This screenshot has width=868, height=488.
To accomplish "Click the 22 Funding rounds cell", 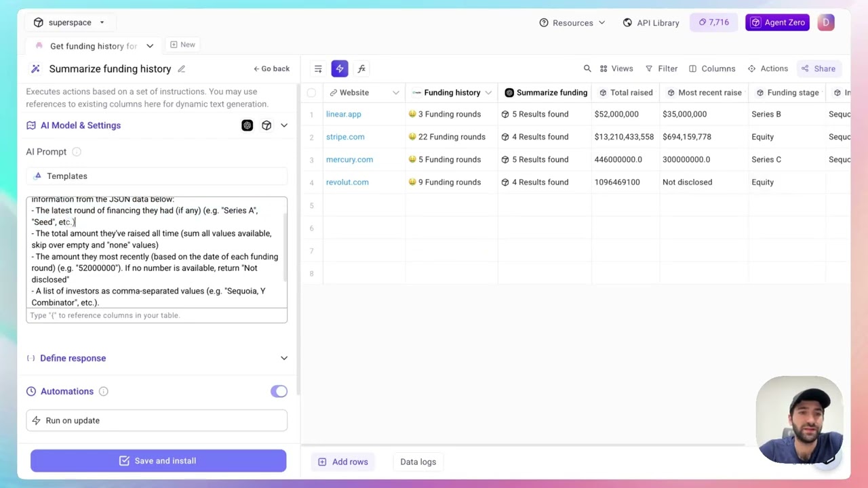I will (x=452, y=137).
